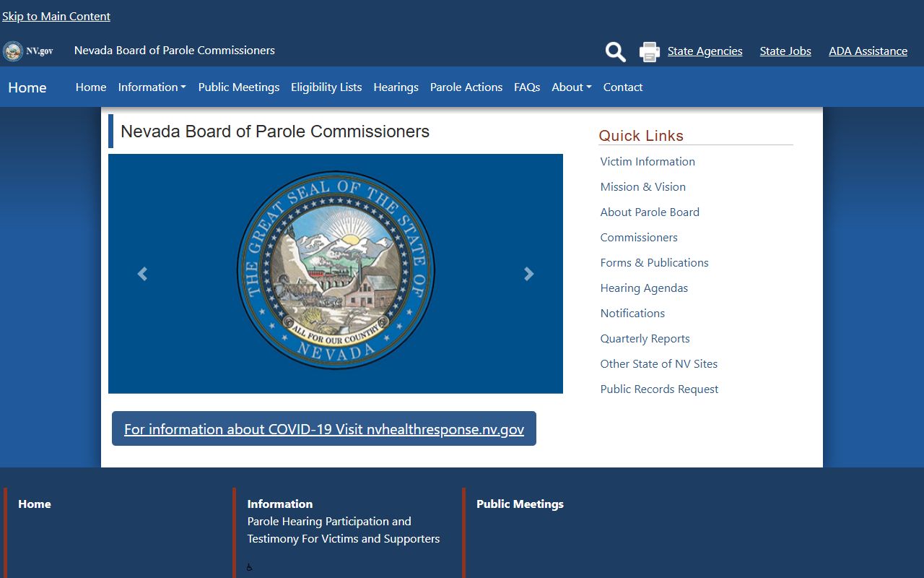Click Nevada Board of Parole Commissioners header title

[x=175, y=51]
